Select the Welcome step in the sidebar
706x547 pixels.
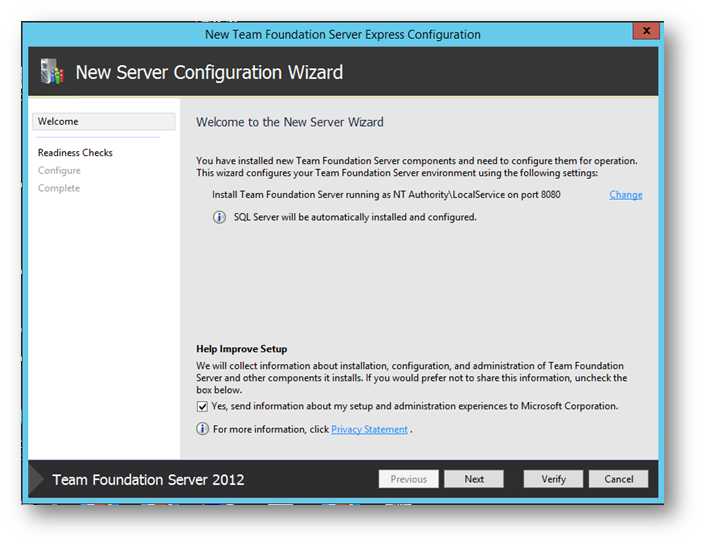tap(104, 122)
